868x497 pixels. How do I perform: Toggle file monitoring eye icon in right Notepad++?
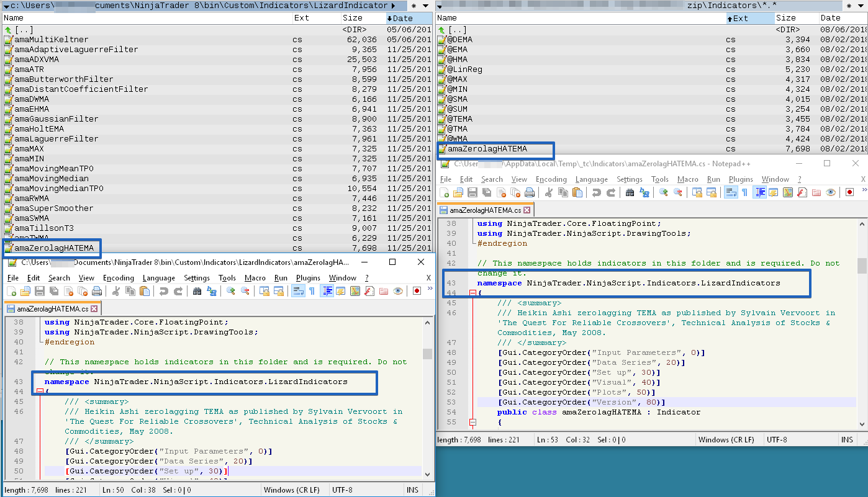click(831, 192)
